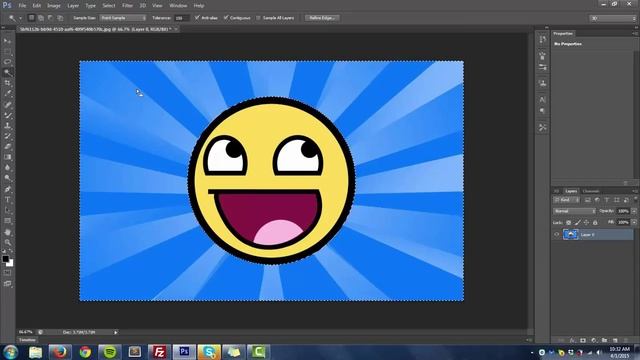Image resolution: width=640 pixels, height=360 pixels.
Task: Open Google Chrome from the taskbar
Action: pos(85,352)
